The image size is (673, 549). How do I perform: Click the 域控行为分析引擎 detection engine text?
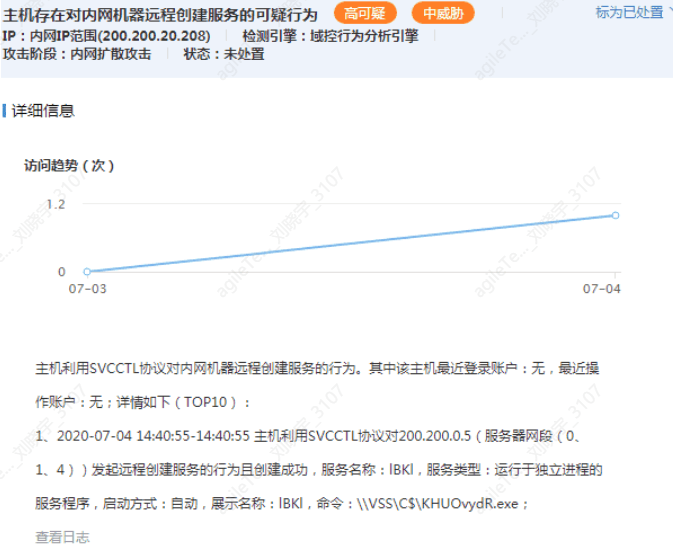point(364,35)
